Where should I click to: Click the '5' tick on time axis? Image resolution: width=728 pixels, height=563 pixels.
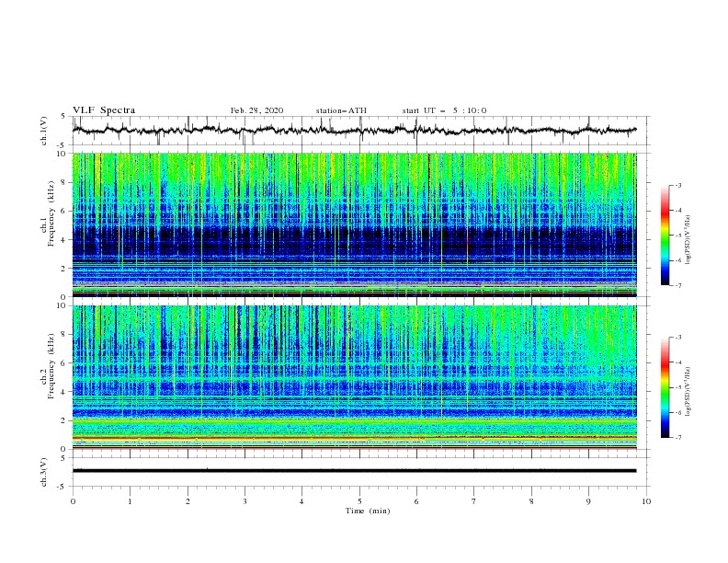point(359,501)
